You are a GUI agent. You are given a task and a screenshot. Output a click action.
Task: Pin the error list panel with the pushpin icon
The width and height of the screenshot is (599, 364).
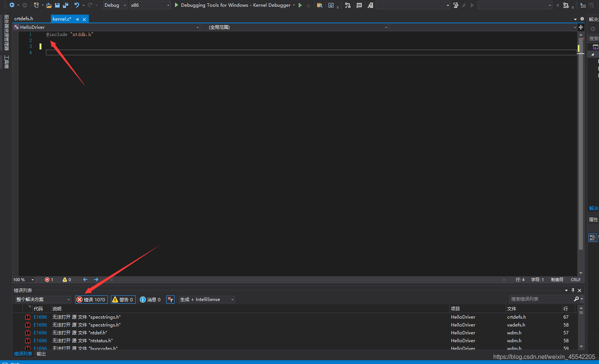click(573, 290)
